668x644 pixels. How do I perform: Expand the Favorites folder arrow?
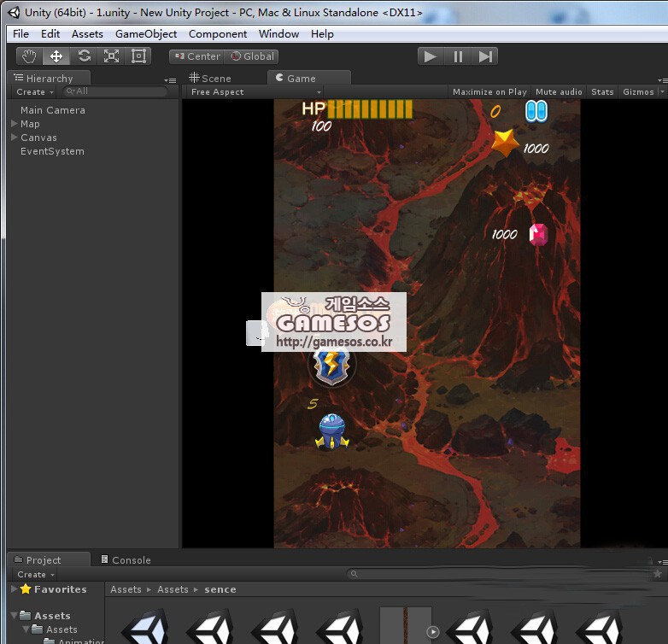click(x=14, y=588)
